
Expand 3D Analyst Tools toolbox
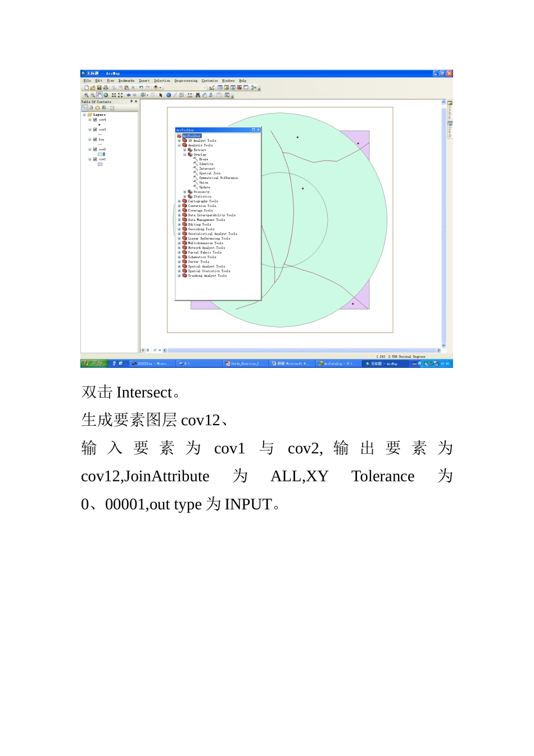[x=179, y=141]
